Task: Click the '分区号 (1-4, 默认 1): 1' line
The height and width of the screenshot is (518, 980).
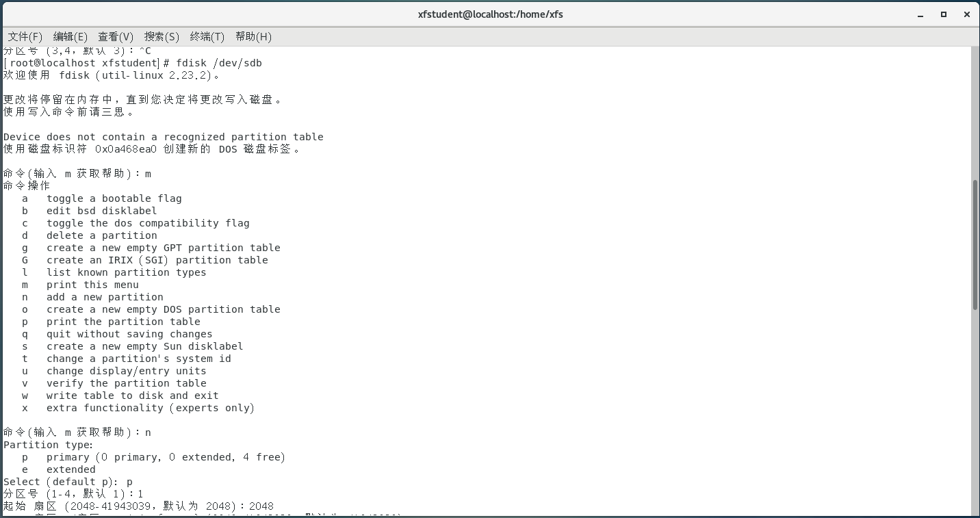Action: (73, 494)
